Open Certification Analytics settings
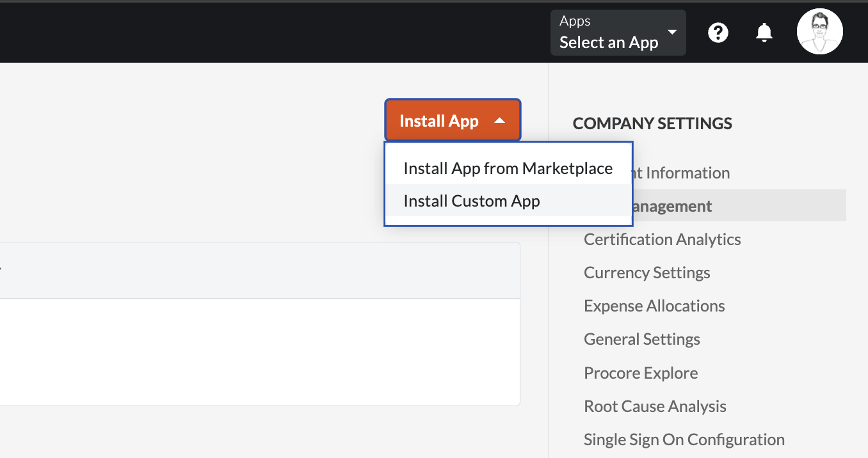The width and height of the screenshot is (868, 458). 662,239
